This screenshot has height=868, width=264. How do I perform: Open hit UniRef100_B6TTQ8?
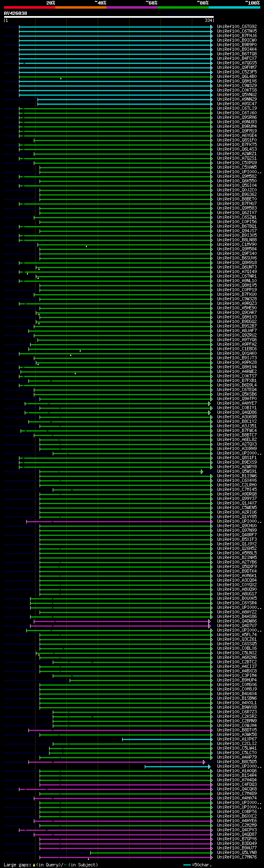coord(237,54)
